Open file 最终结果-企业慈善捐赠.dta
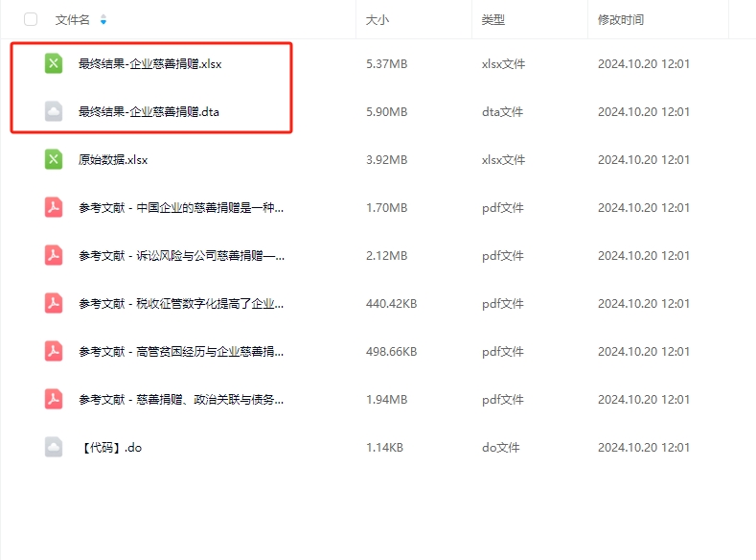This screenshot has width=756, height=560. [149, 112]
